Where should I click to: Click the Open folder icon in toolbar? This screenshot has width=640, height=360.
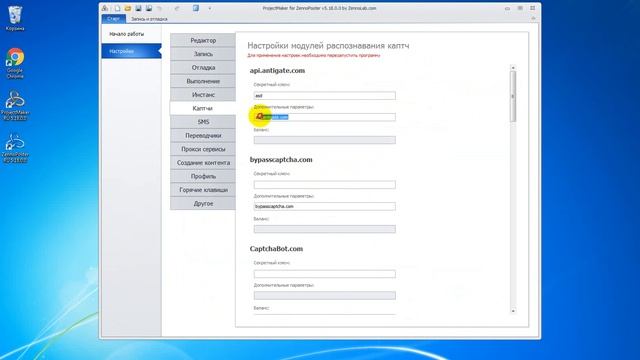[x=128, y=8]
